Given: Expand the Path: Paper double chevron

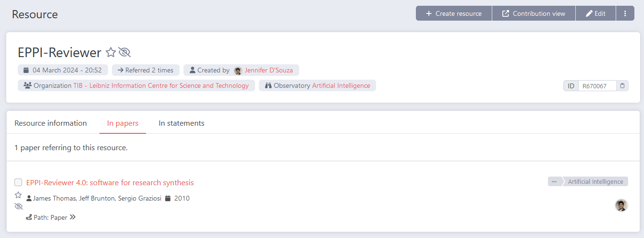Looking at the screenshot, I should (73, 217).
